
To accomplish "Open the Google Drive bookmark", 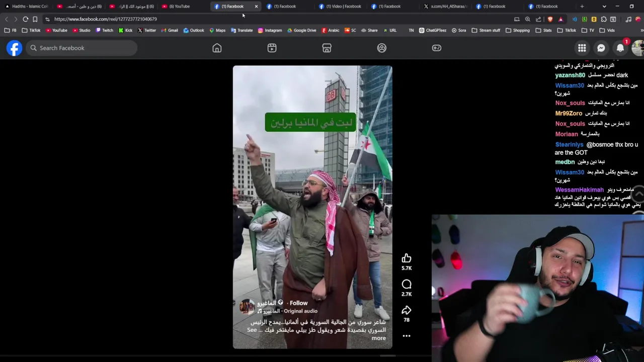I will [301, 30].
